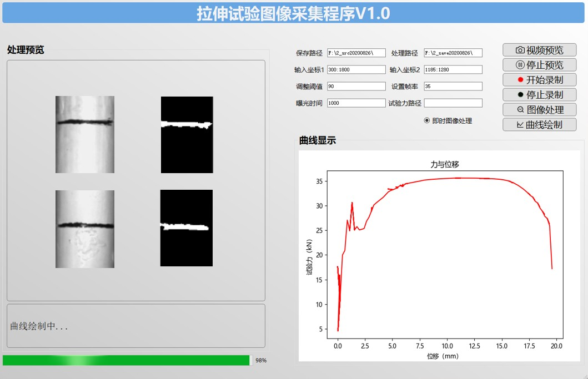Click the camera icon for video preview
The height and width of the screenshot is (379, 588).
pyautogui.click(x=520, y=50)
